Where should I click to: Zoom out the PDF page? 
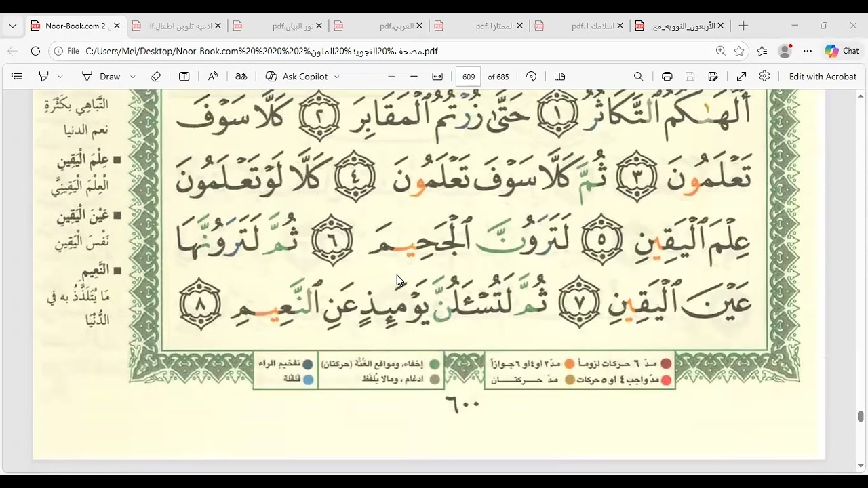[391, 77]
